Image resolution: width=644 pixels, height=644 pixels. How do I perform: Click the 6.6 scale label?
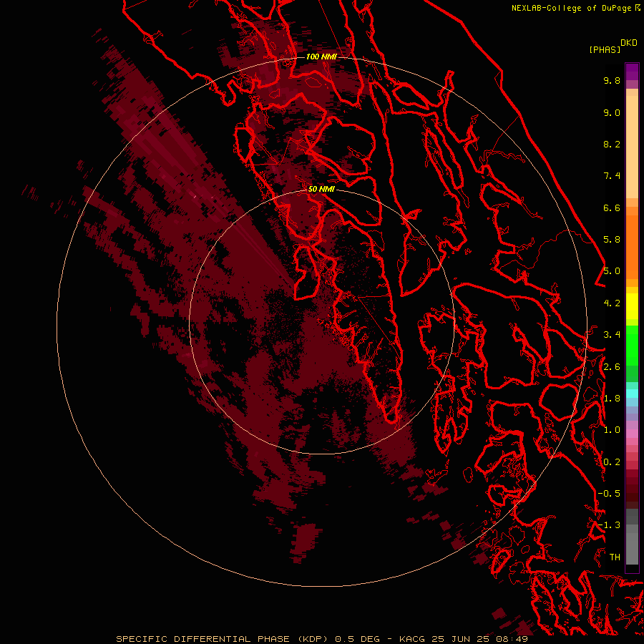click(612, 208)
